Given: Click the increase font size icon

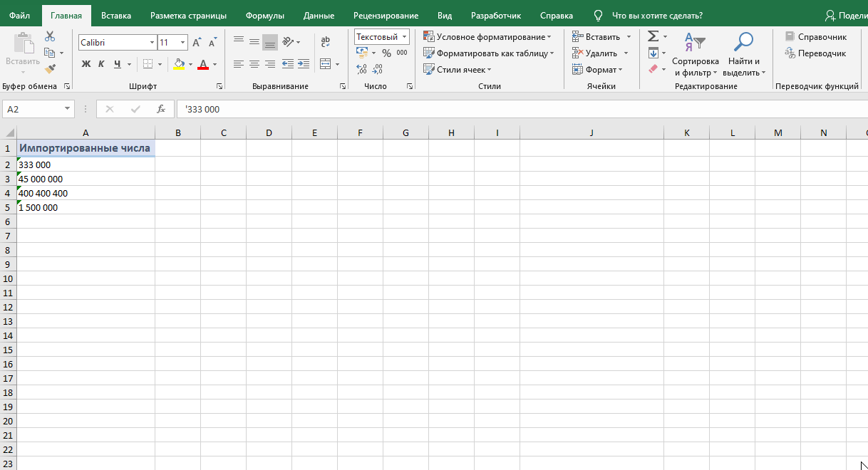Looking at the screenshot, I should [197, 43].
